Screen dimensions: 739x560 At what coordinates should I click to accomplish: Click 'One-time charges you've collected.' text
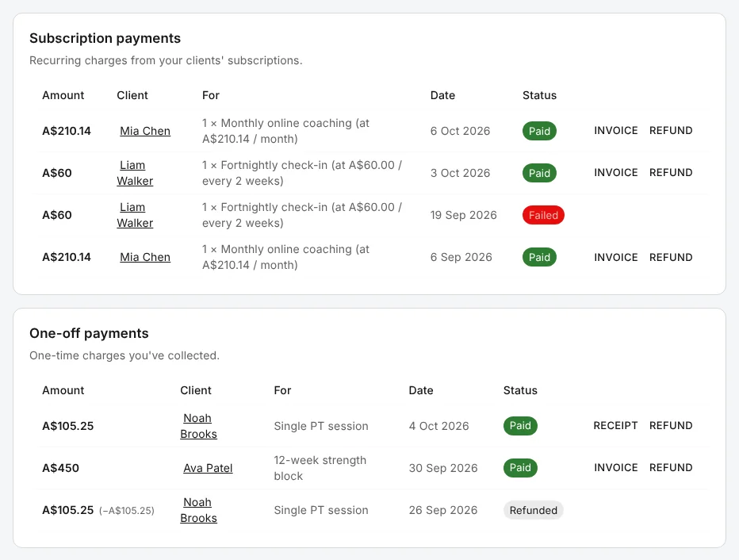coord(124,355)
